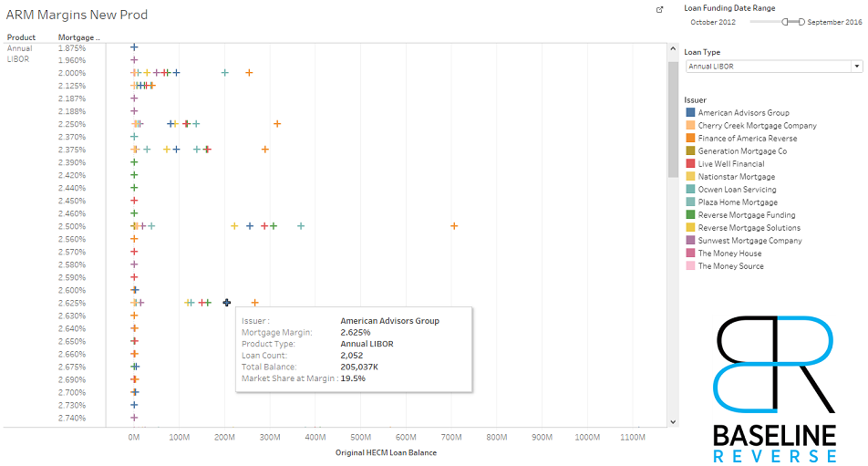The image size is (868, 466).
Task: Click the Product column header
Action: click(21, 37)
